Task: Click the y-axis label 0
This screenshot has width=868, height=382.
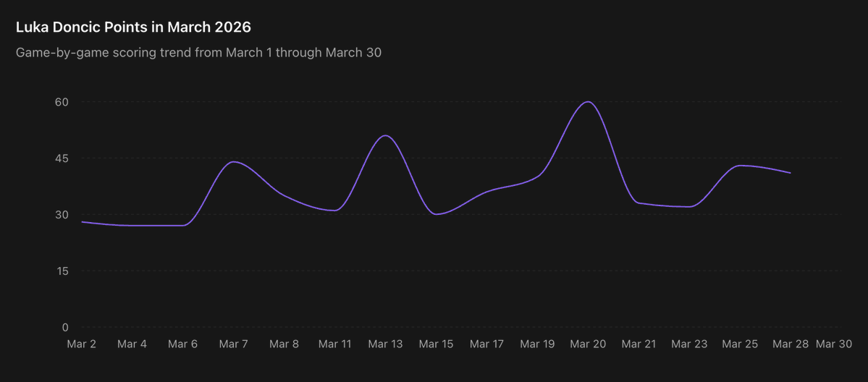Action: [64, 327]
